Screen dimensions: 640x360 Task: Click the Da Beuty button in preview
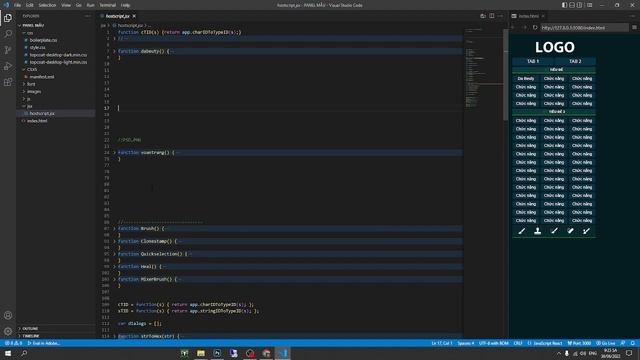[x=526, y=78]
